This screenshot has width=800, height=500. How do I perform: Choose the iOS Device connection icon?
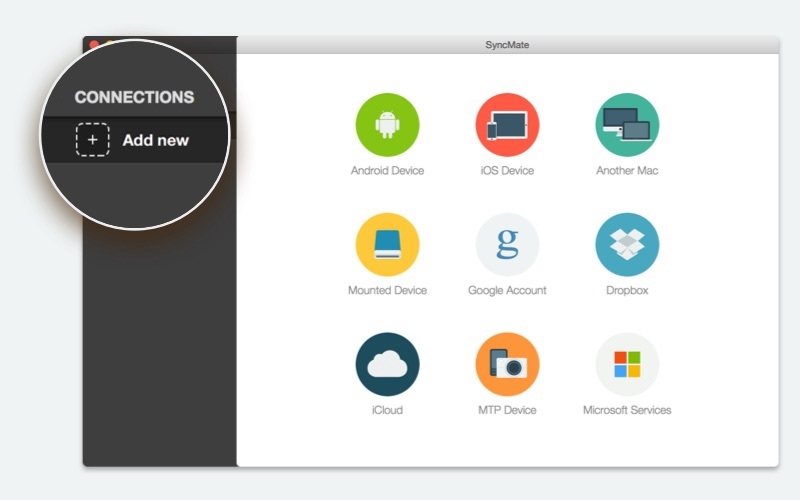pyautogui.click(x=507, y=124)
